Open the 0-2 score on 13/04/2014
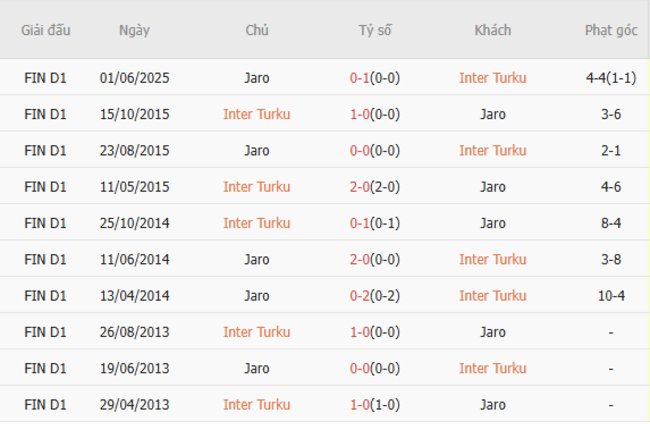 [x=359, y=296]
